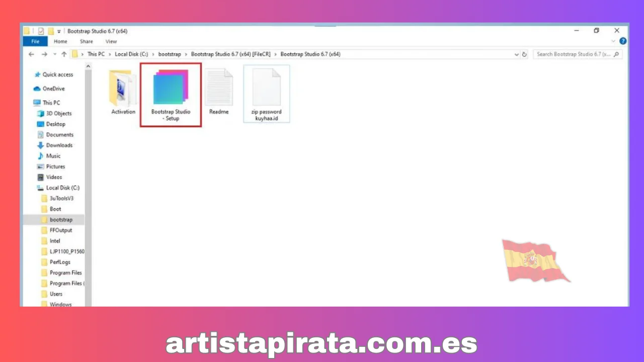This screenshot has height=362, width=644.
Task: Open the Home ribbon tab
Action: [60, 42]
